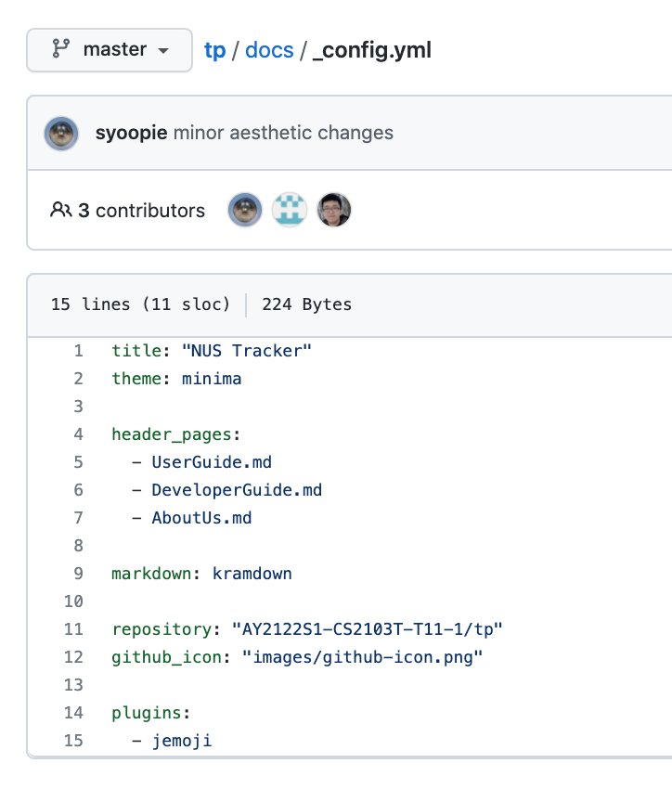Screen dimensions: 672x789
Task: Click the _config.yml filename in breadcrumb
Action: tap(372, 50)
